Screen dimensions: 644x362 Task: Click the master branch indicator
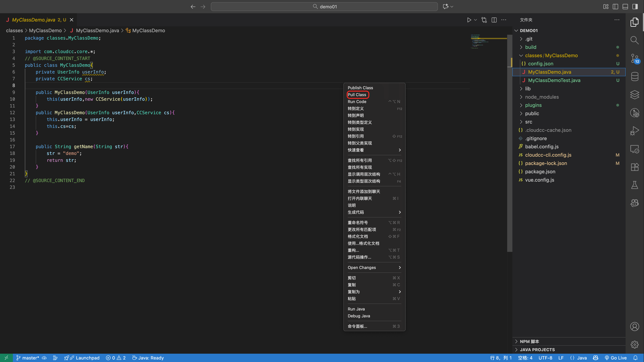pos(28,358)
